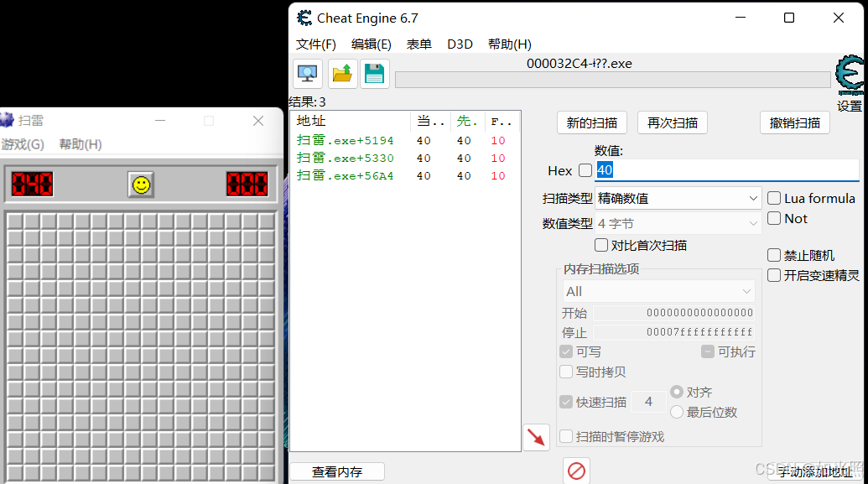The height and width of the screenshot is (484, 868).
Task: Select the 最后位数 radio button
Action: (677, 412)
